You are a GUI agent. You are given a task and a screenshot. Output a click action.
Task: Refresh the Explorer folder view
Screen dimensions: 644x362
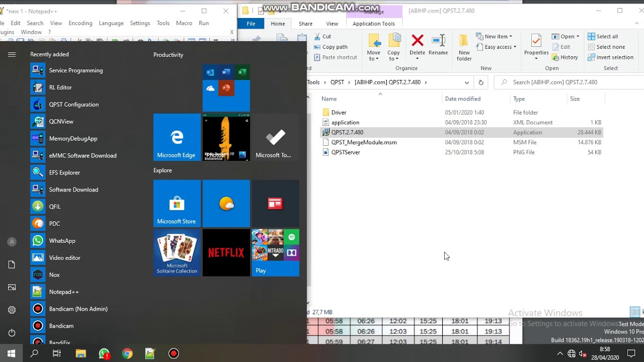click(x=481, y=82)
